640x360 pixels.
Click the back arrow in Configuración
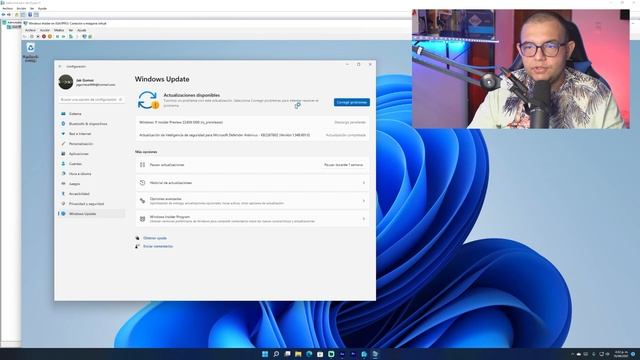click(x=60, y=66)
